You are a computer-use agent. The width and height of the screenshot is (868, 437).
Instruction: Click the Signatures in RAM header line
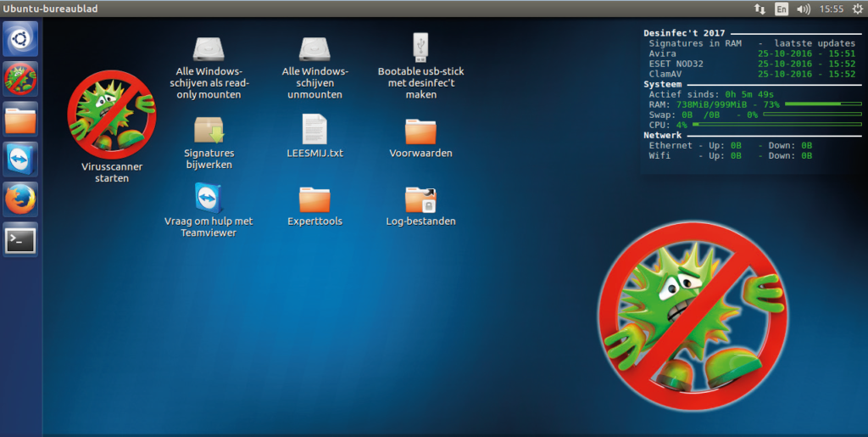[x=753, y=43]
